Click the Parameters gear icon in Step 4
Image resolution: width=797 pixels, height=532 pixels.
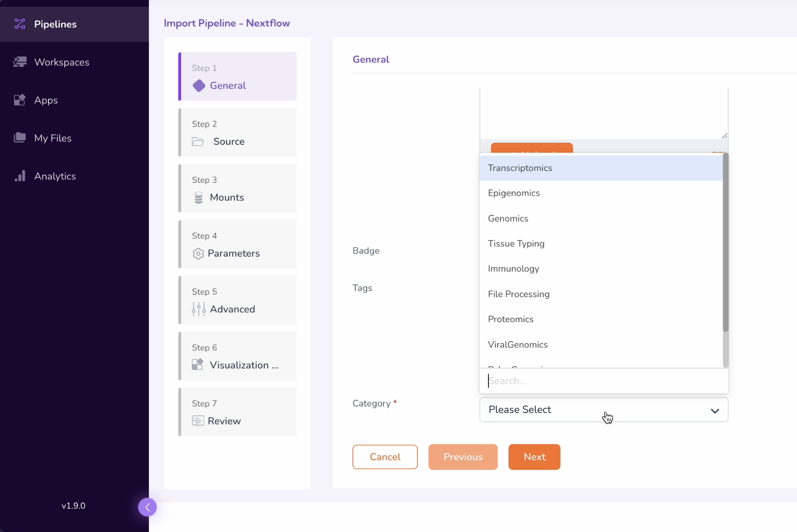point(198,253)
